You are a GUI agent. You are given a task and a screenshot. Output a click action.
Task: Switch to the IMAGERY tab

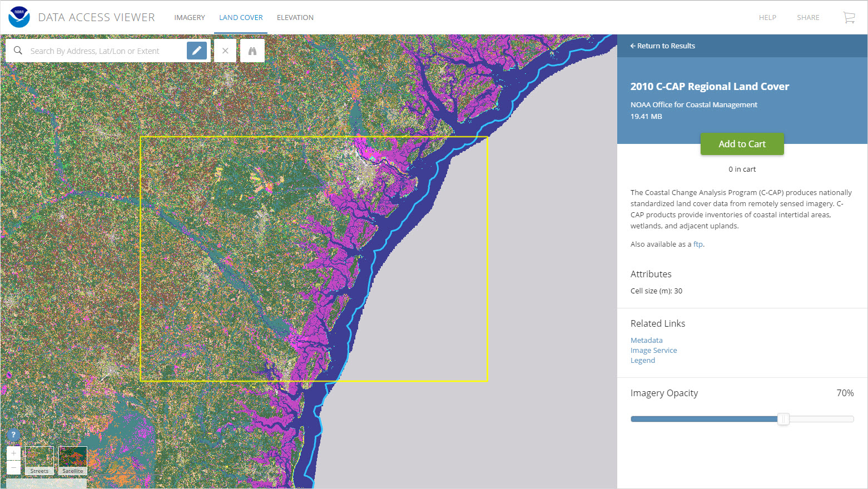[x=190, y=17]
